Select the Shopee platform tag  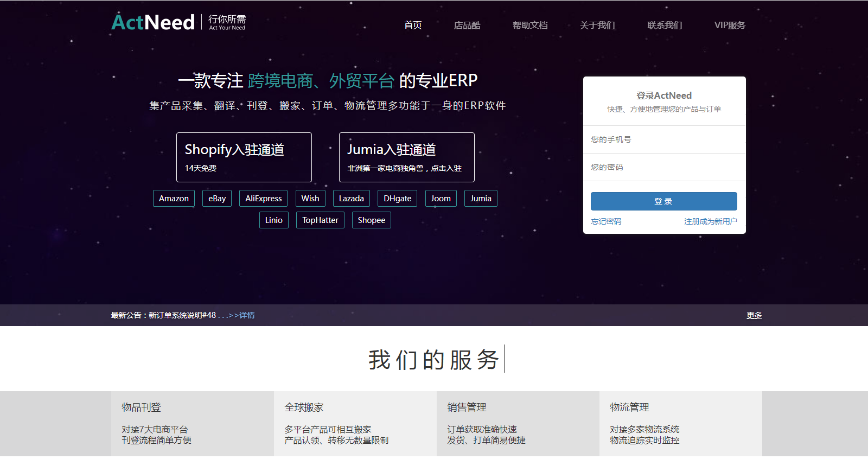372,220
